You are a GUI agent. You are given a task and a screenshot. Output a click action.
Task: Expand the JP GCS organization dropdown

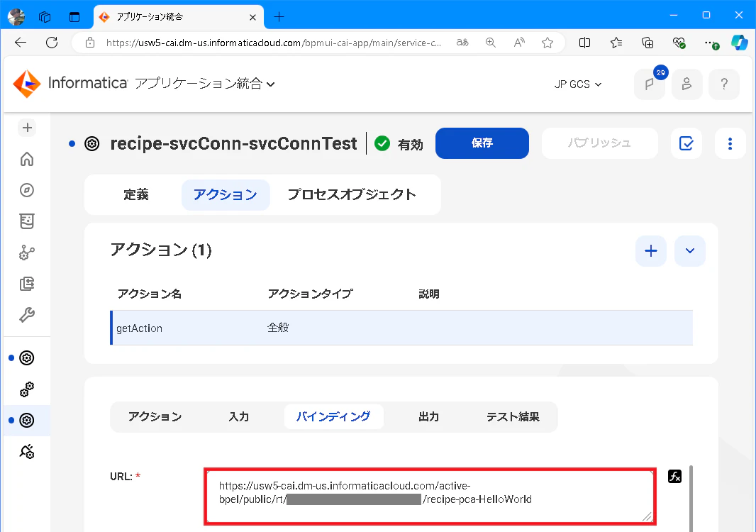tap(577, 84)
